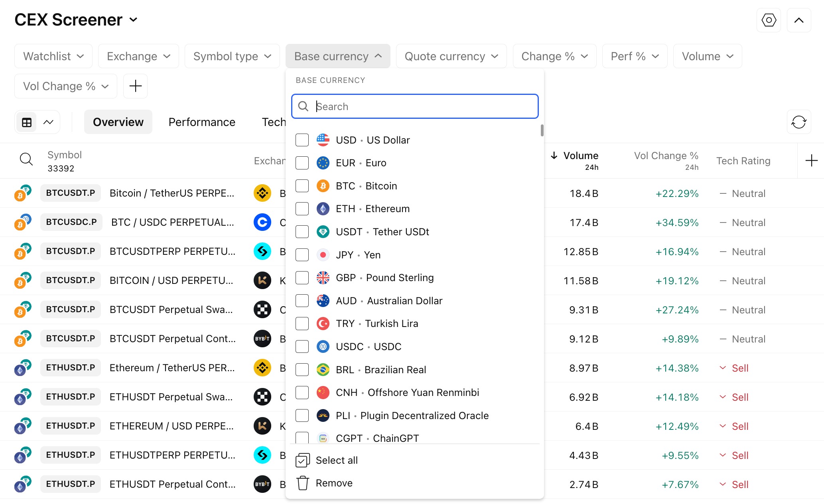Click the hexagon settings icon
Viewport: 824px width, 504px height.
click(x=768, y=20)
